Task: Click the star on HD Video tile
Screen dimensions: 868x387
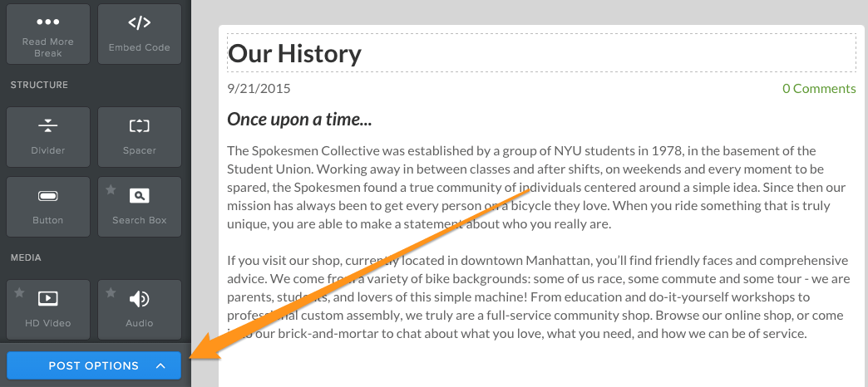Action: pos(19,292)
